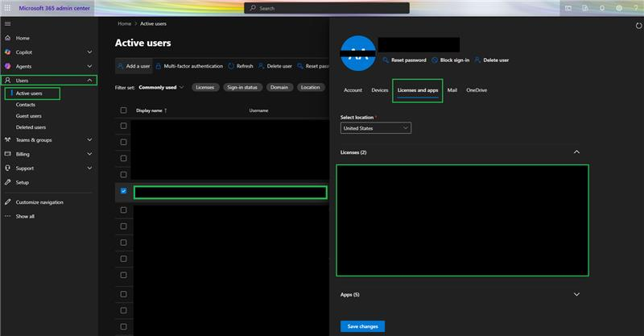Screen dimensions: 644x336
Task: Click the Reset password key icon in the list toolbar
Action: pyautogui.click(x=300, y=66)
